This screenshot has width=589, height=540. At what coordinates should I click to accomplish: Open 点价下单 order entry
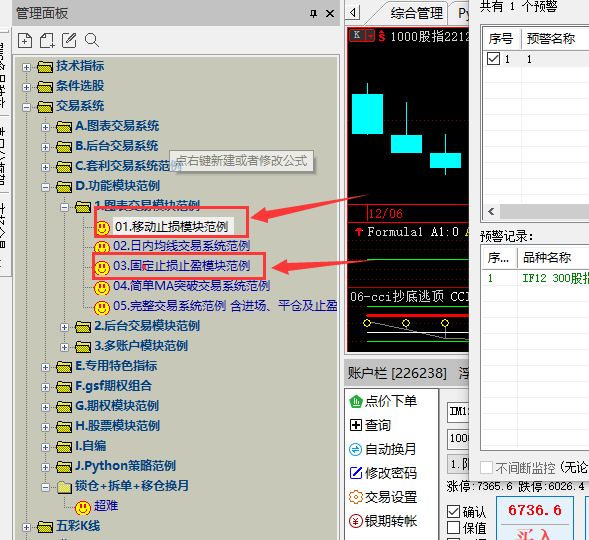pyautogui.click(x=384, y=401)
